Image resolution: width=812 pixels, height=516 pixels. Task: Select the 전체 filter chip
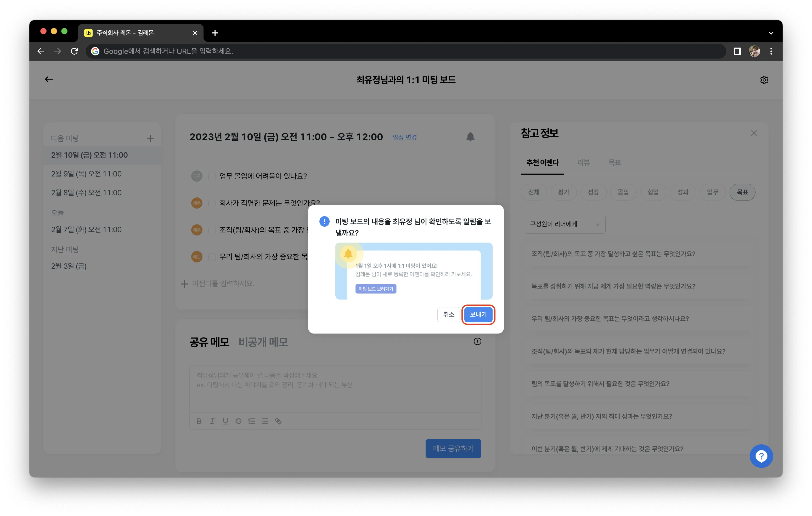(533, 192)
